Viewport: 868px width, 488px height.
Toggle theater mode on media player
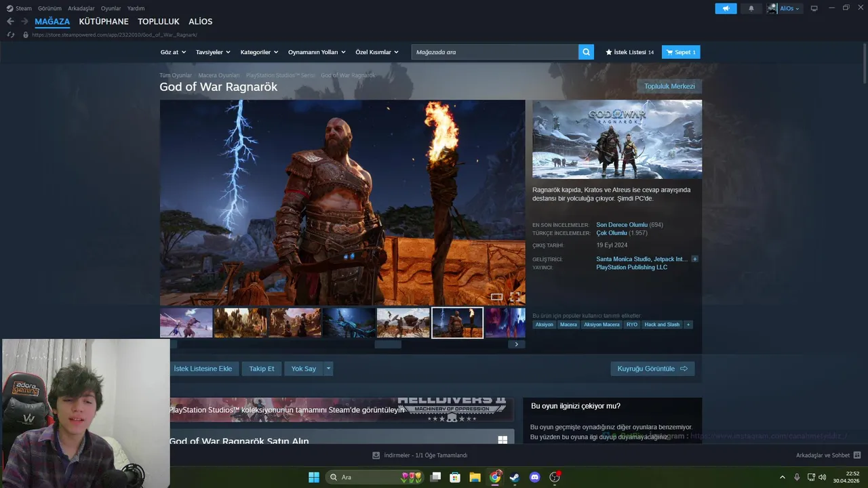[497, 297]
